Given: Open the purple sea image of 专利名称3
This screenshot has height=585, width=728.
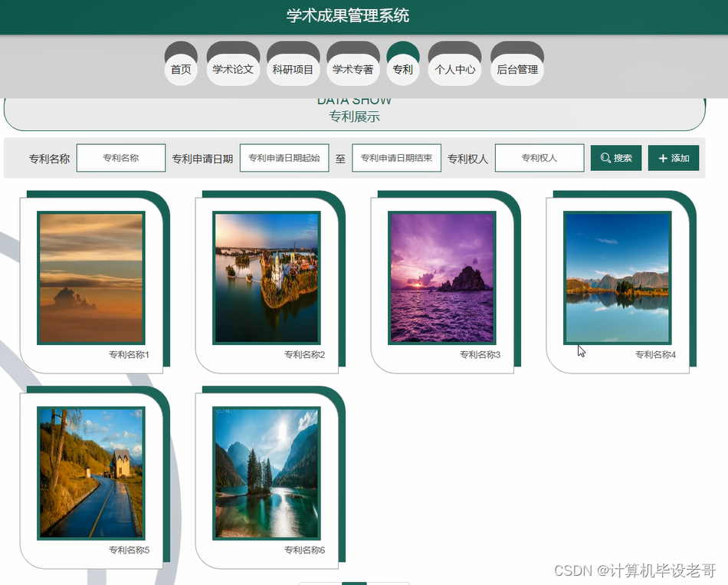Looking at the screenshot, I should [x=442, y=278].
